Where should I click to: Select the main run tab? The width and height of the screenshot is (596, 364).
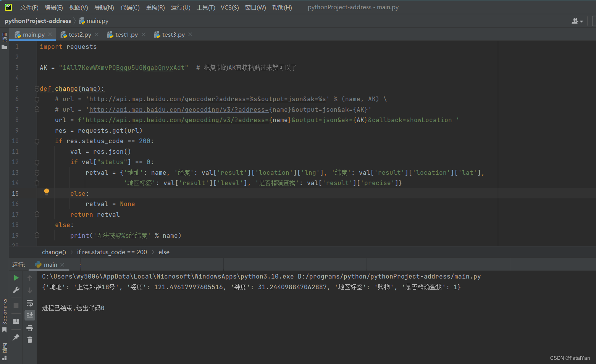coord(50,264)
